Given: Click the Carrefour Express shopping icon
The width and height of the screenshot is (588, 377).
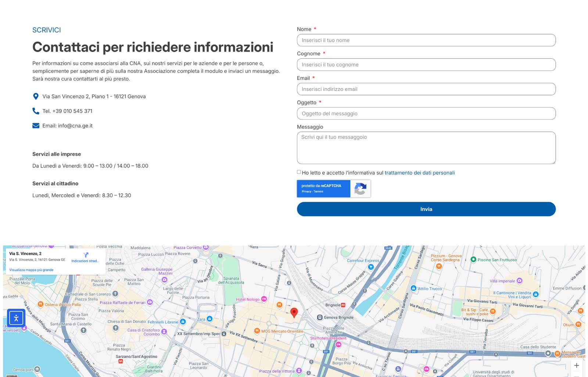Looking at the screenshot, I should [371, 267].
